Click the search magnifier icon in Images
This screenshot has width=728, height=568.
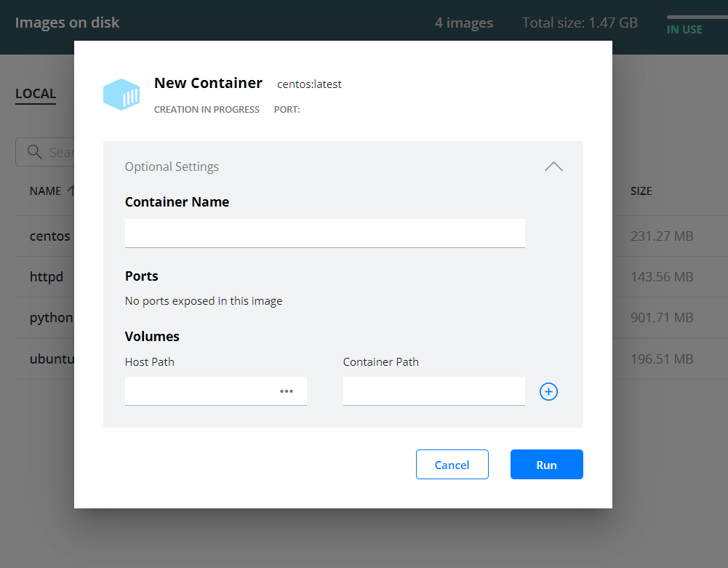click(x=34, y=152)
